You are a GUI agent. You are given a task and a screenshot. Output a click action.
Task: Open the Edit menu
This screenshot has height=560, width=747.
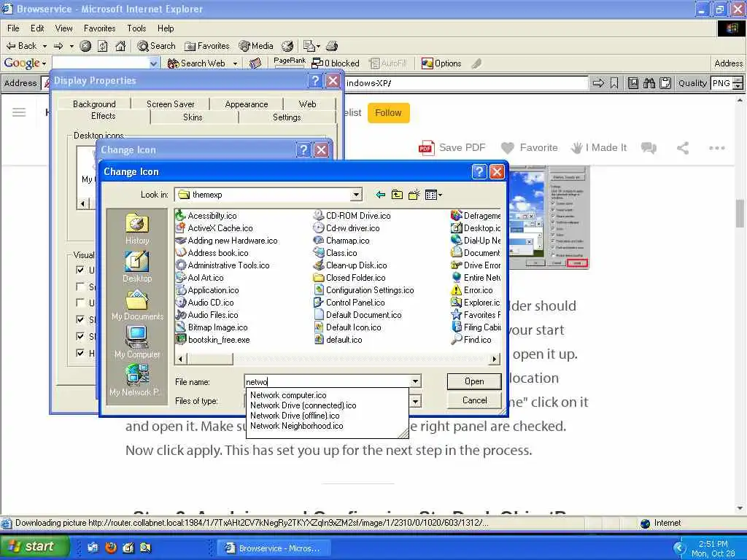[x=37, y=28]
